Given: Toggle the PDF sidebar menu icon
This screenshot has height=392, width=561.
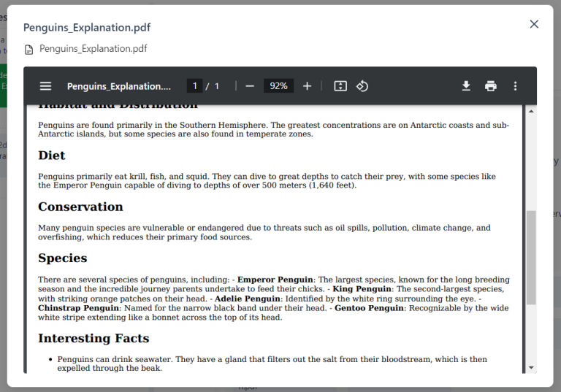Looking at the screenshot, I should coord(45,86).
